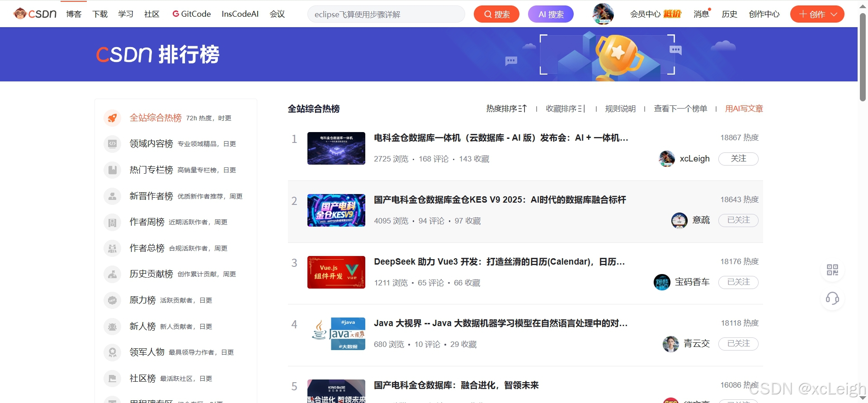
Task: Click 宝码香车's author avatar
Action: coord(662,282)
